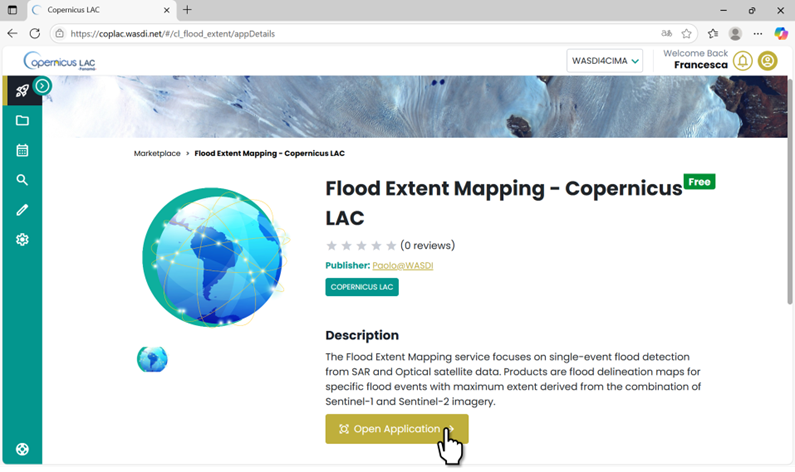
Task: Click the browser address bar URL
Action: [172, 33]
